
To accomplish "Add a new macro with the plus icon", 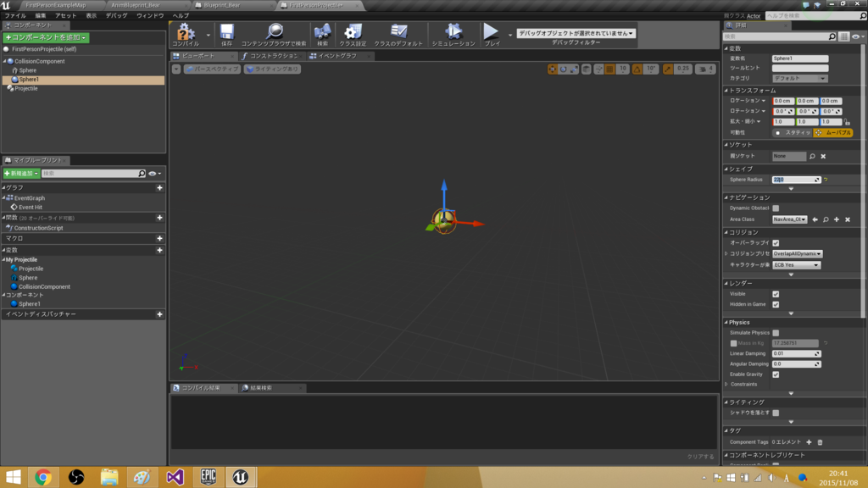I will (159, 238).
